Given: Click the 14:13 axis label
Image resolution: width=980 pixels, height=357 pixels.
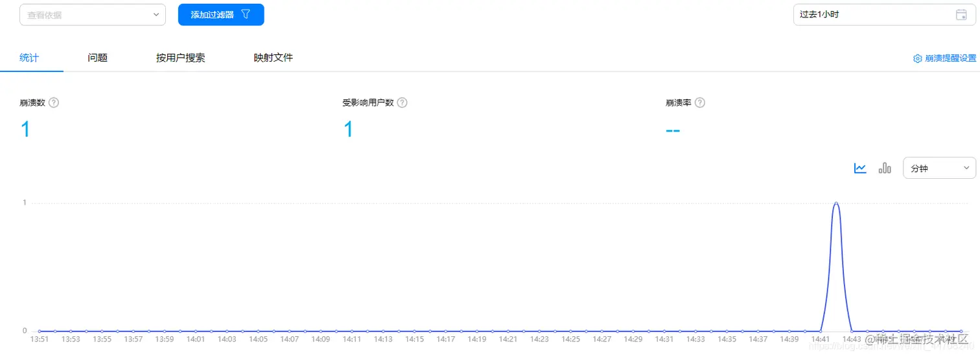Looking at the screenshot, I should [383, 339].
